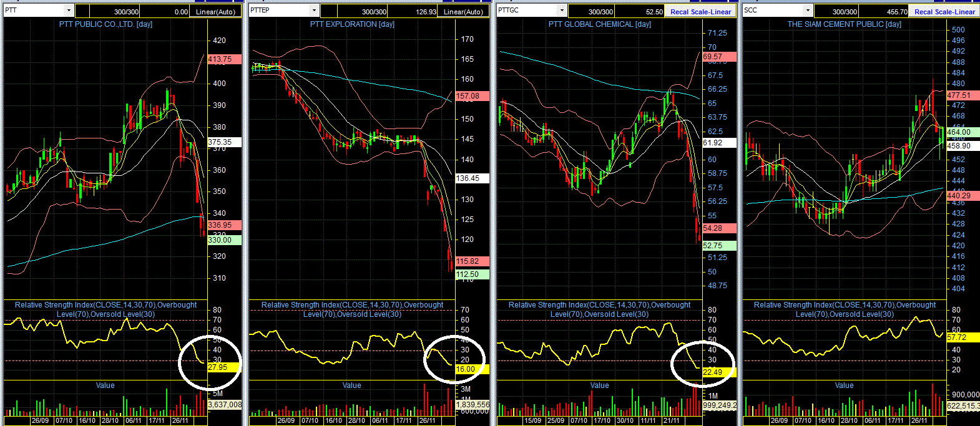Click Recal Scale-Linear in SCC panel
The height and width of the screenshot is (426, 980).
pos(944,12)
